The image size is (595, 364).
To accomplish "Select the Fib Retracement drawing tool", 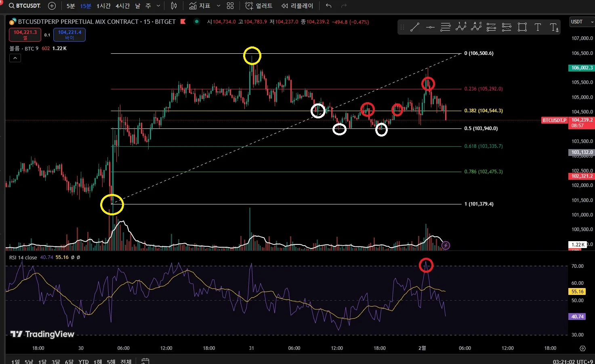I will [x=446, y=27].
